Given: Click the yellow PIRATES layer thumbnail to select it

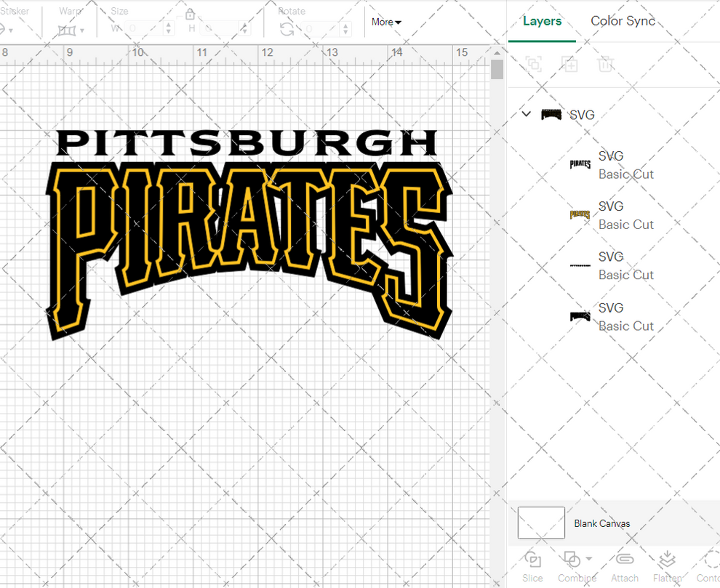Looking at the screenshot, I should pyautogui.click(x=580, y=214).
